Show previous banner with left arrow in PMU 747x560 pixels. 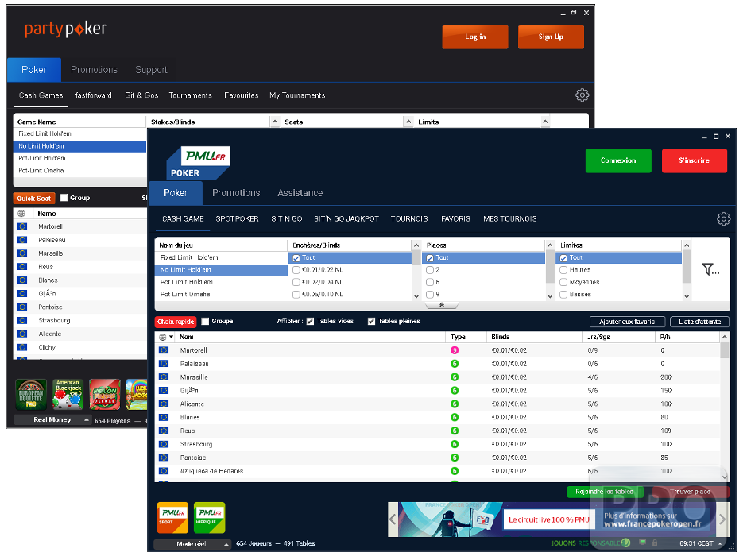pyautogui.click(x=393, y=519)
